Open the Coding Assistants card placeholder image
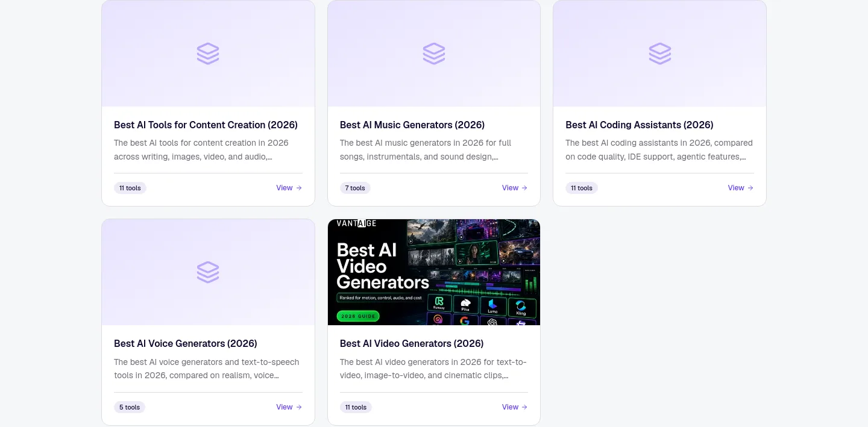 click(x=659, y=54)
